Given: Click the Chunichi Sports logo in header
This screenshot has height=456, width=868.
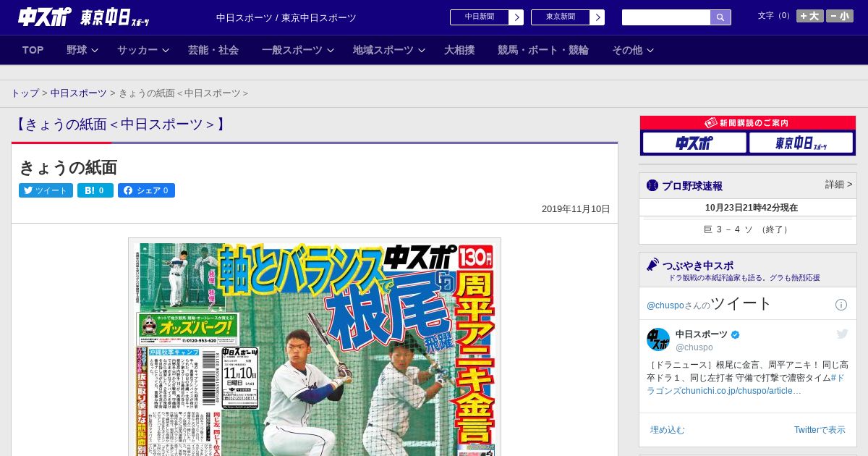Looking at the screenshot, I should 44,17.
